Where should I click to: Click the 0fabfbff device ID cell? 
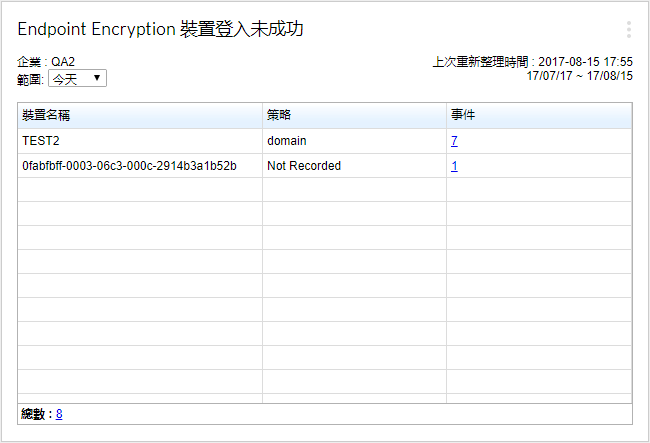click(x=129, y=166)
